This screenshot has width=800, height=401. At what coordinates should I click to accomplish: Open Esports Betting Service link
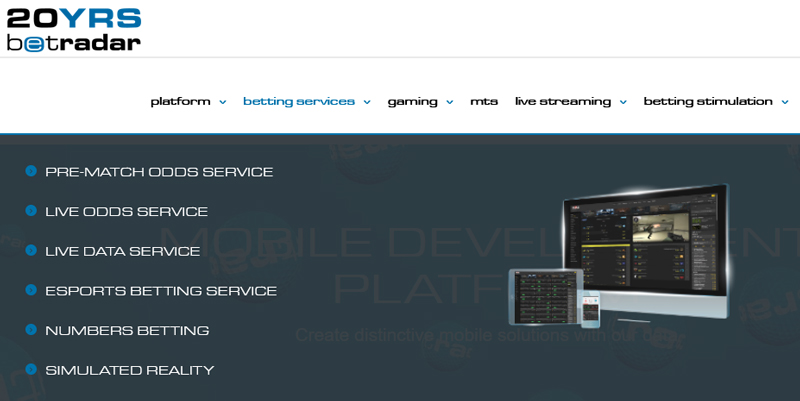[x=161, y=291]
